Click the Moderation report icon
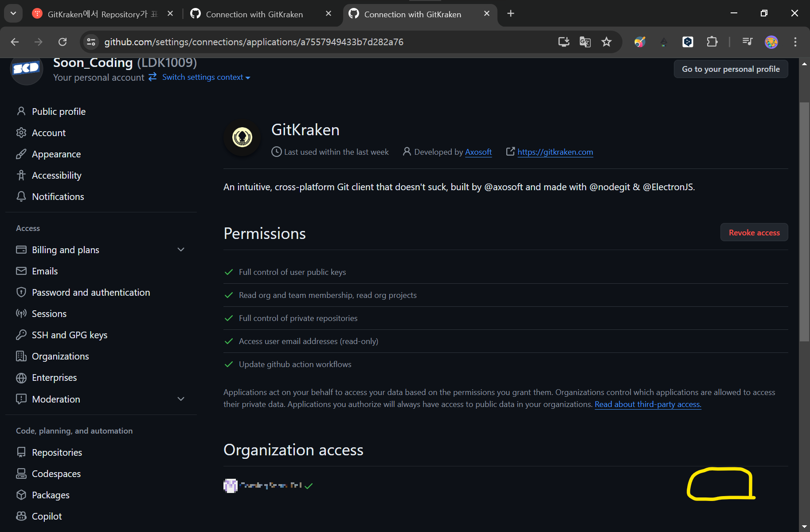The height and width of the screenshot is (532, 810). click(x=21, y=399)
